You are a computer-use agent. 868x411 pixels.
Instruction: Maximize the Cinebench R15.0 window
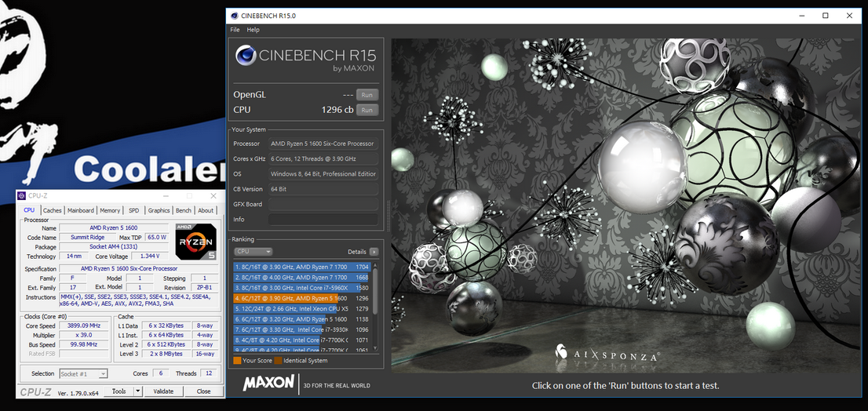click(826, 16)
